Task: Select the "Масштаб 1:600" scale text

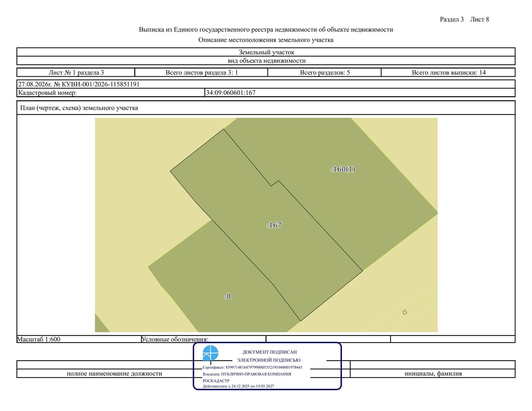Action: (x=39, y=339)
